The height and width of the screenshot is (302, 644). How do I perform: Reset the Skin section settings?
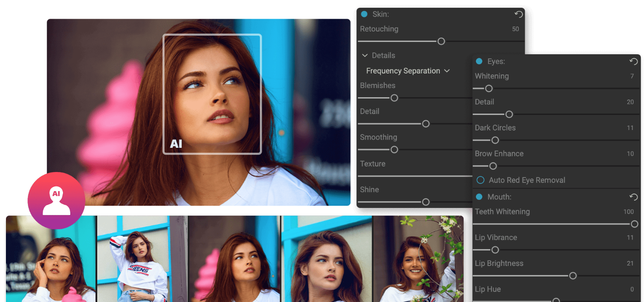coord(518,15)
